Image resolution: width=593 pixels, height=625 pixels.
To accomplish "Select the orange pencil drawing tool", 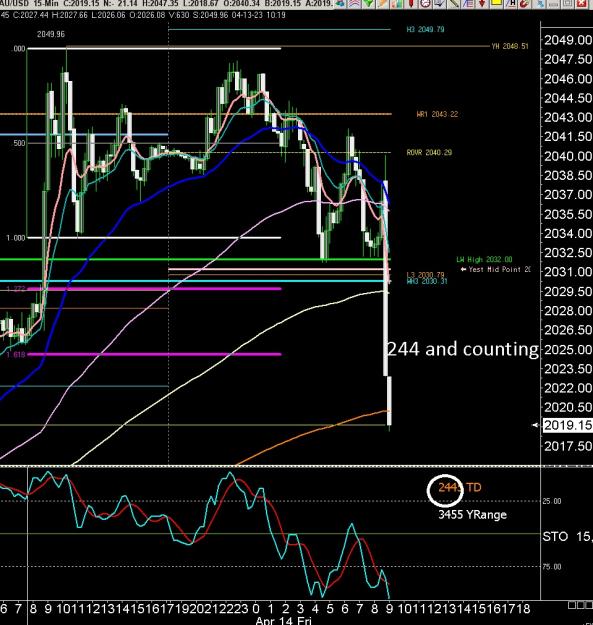I will 382,4.
